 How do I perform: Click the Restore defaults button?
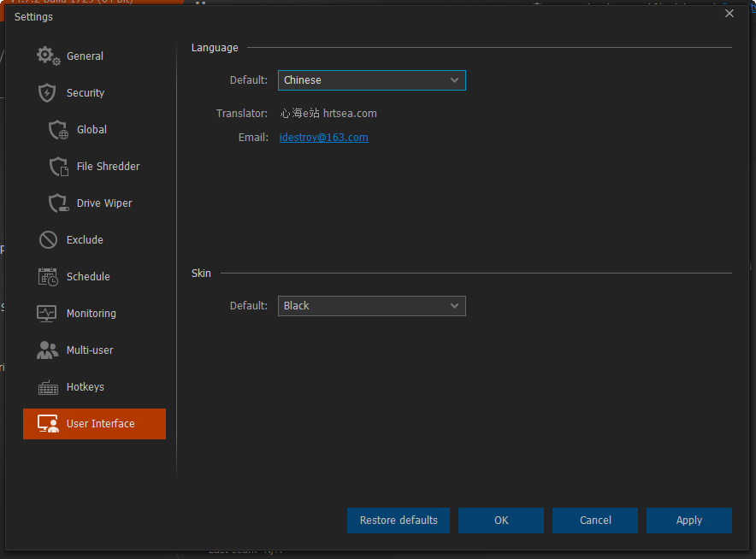click(x=399, y=520)
